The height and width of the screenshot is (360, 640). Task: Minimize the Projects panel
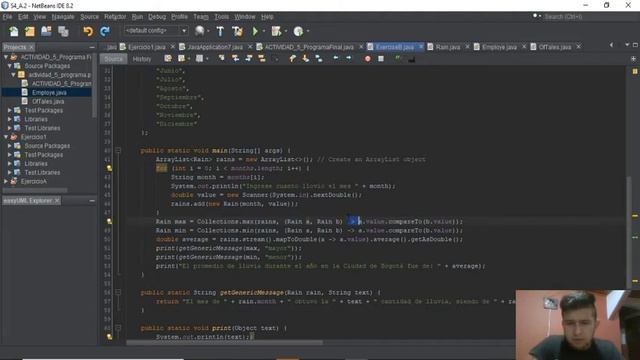(92, 47)
